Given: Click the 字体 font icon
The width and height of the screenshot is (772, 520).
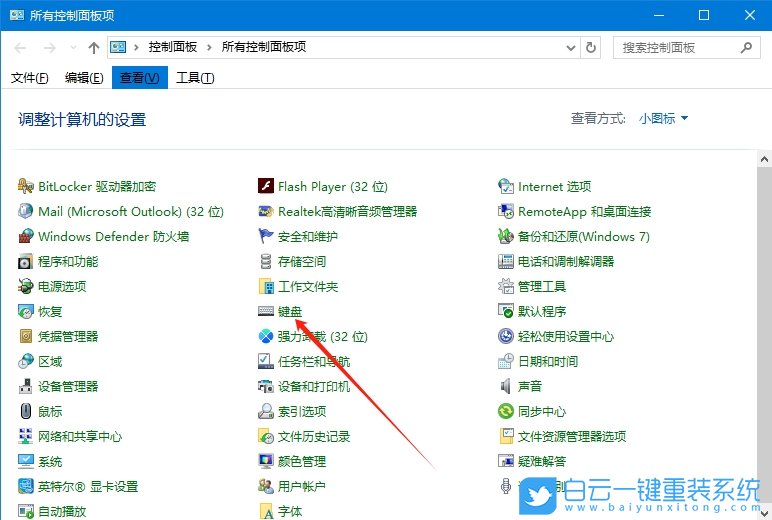Looking at the screenshot, I should tap(266, 512).
